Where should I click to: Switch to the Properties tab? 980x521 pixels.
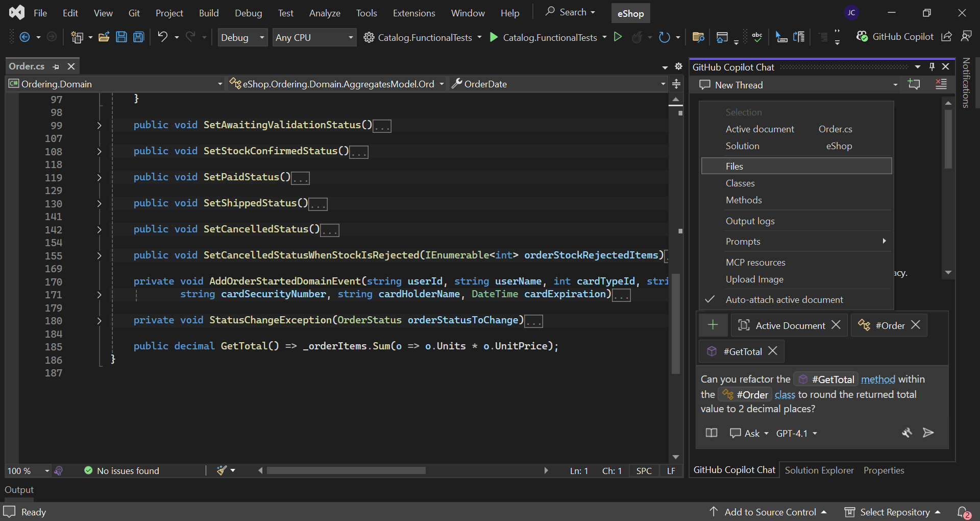(x=884, y=470)
